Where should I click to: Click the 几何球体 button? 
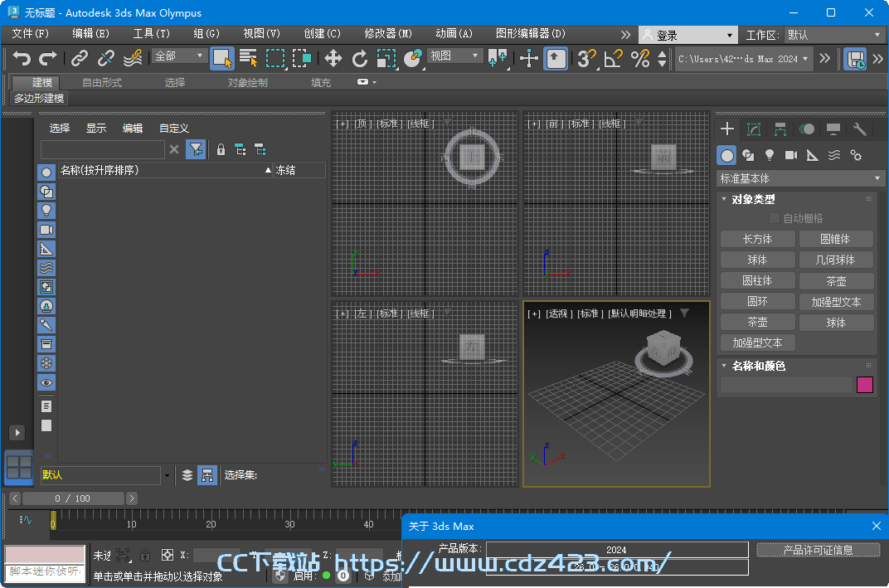836,260
